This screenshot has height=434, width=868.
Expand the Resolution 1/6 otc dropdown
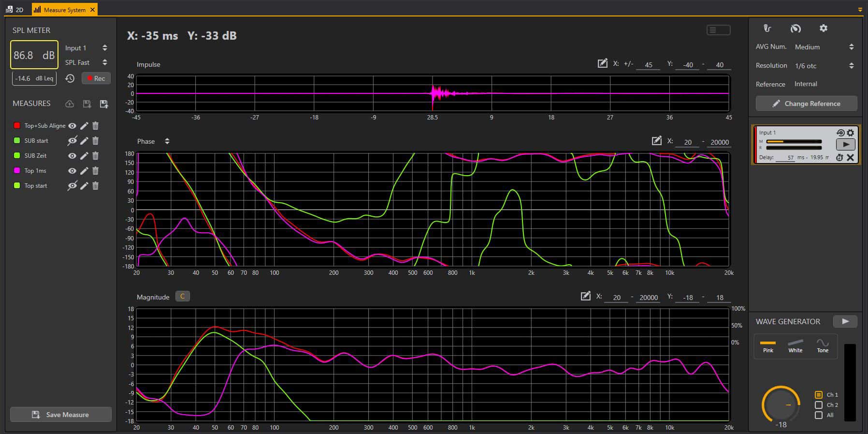(851, 66)
